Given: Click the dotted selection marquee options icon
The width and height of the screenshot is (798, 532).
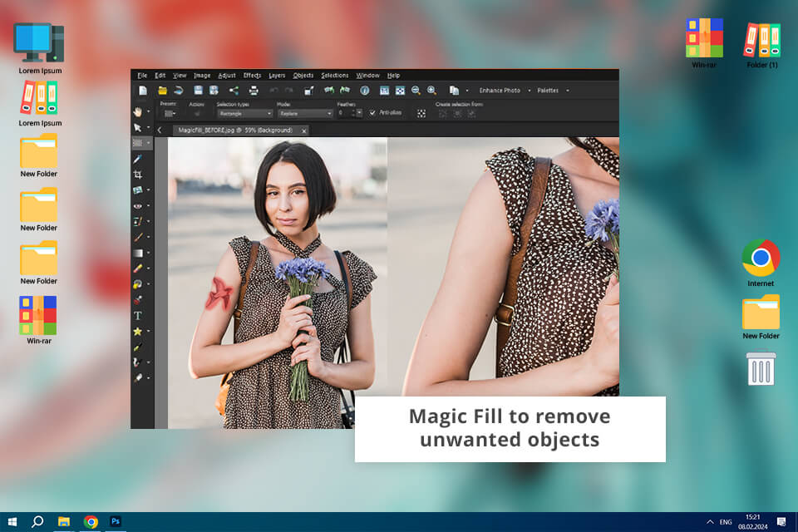Looking at the screenshot, I should tap(421, 113).
